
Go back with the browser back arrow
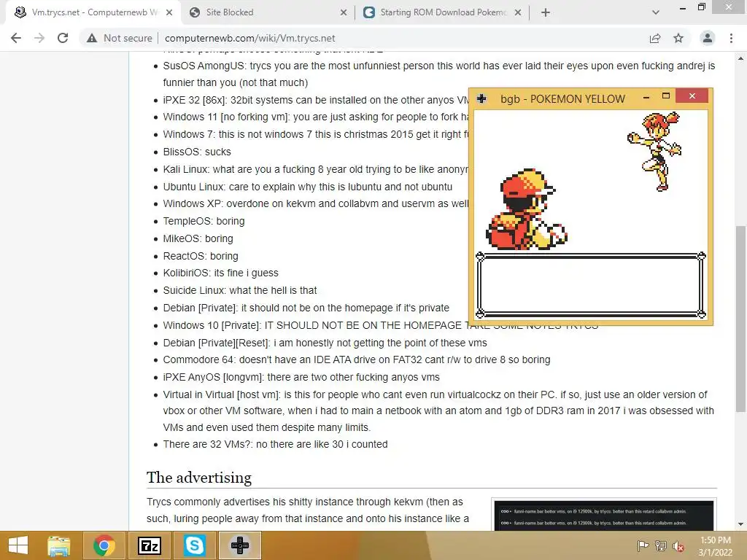(x=16, y=38)
